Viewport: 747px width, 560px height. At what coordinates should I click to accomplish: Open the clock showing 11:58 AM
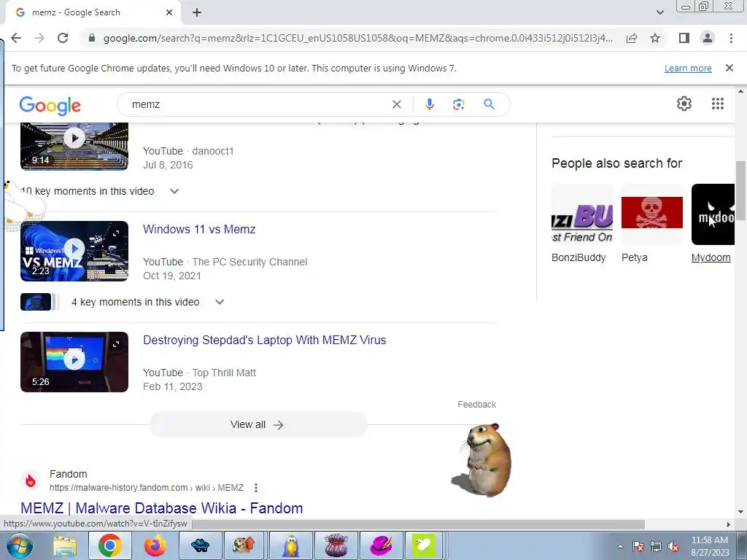709,546
